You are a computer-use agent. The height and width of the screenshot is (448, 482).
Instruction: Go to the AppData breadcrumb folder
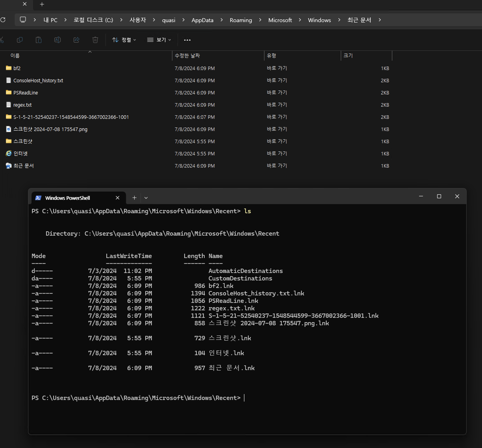pos(202,20)
